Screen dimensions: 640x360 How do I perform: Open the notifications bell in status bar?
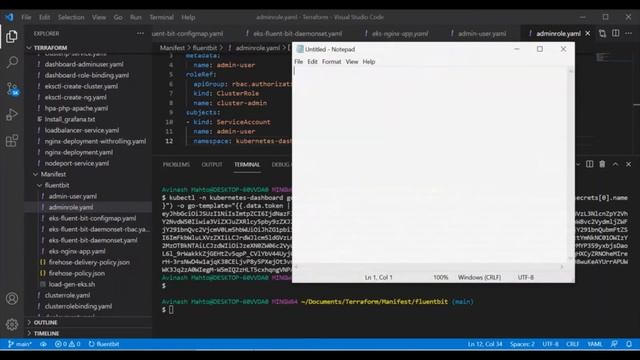pyautogui.click(x=629, y=344)
